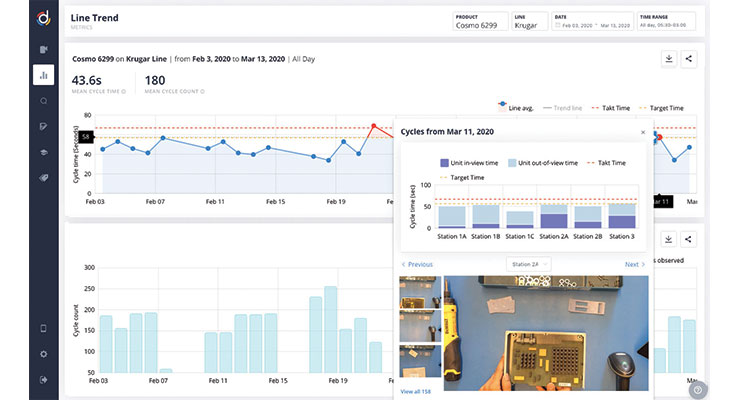The width and height of the screenshot is (740, 400).
Task: Click the logout icon in sidebar
Action: pos(44,379)
